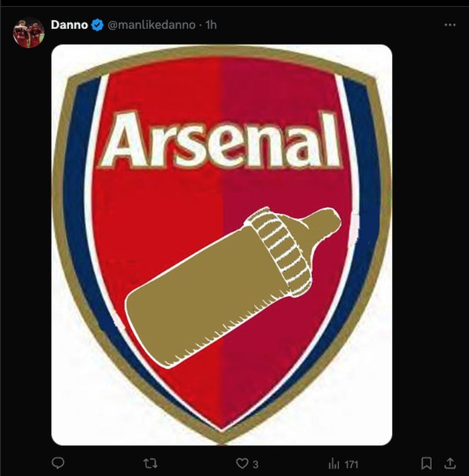Image resolution: width=469 pixels, height=476 pixels.
Task: Open the view analytics bar-chart icon
Action: (332, 463)
